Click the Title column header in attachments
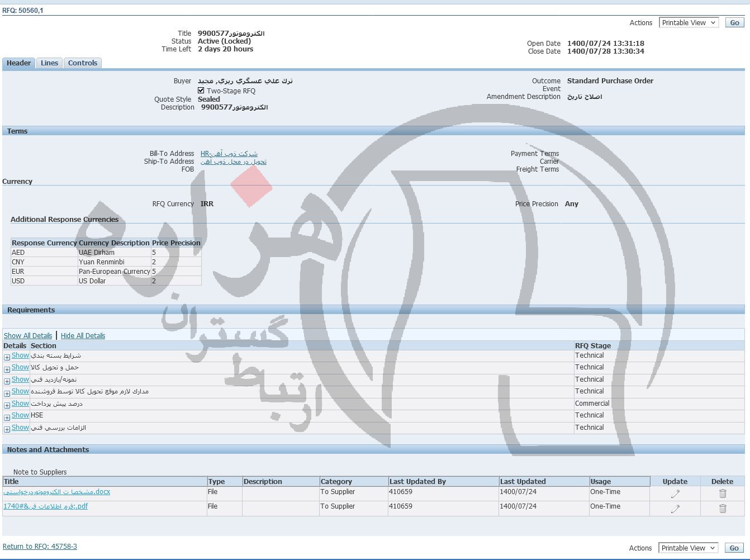Screen dimensions: 750x560 pyautogui.click(x=105, y=481)
